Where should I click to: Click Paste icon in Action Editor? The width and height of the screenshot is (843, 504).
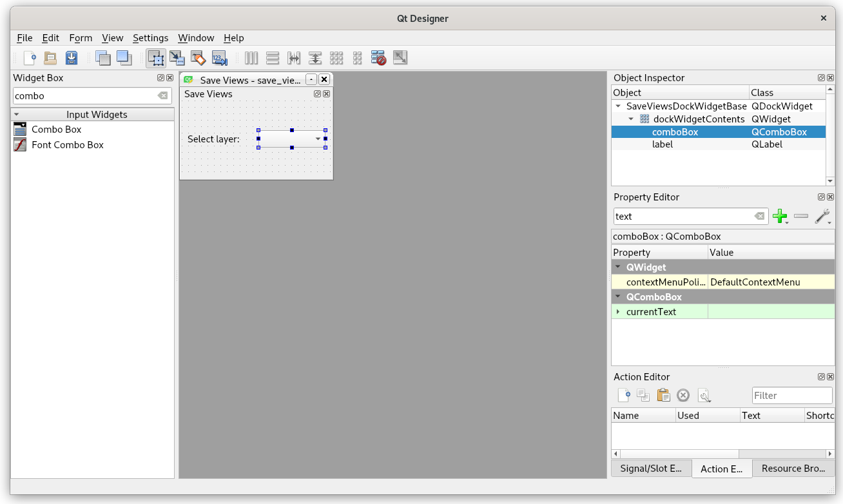click(663, 395)
